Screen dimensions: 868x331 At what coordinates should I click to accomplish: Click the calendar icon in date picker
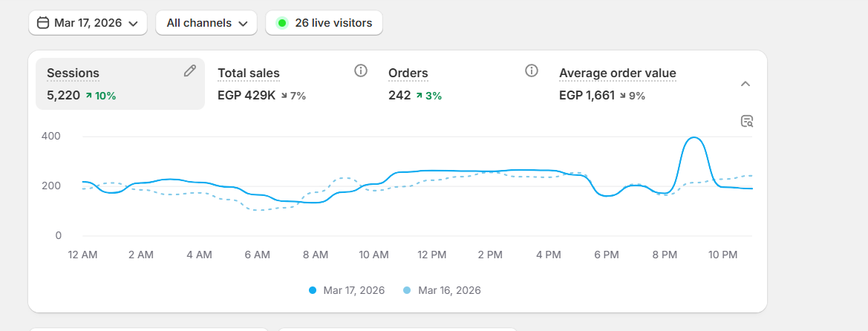click(x=43, y=23)
